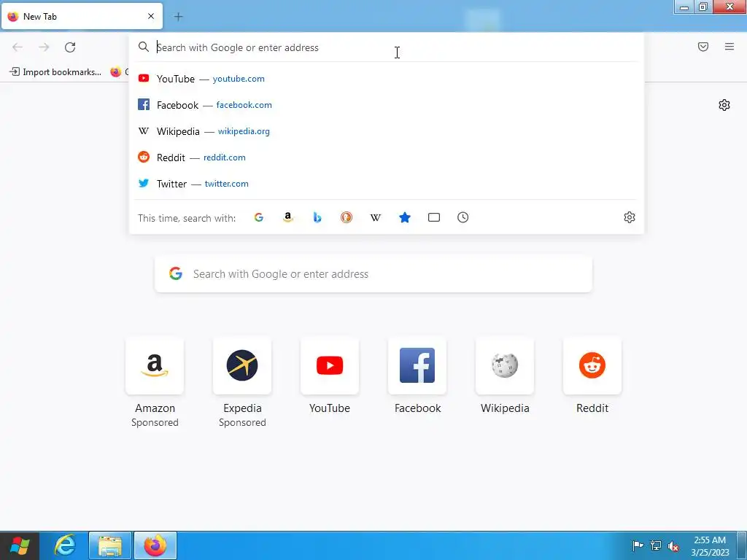Choose the YouTube youtube.com suggestion
747x560 pixels.
387,79
